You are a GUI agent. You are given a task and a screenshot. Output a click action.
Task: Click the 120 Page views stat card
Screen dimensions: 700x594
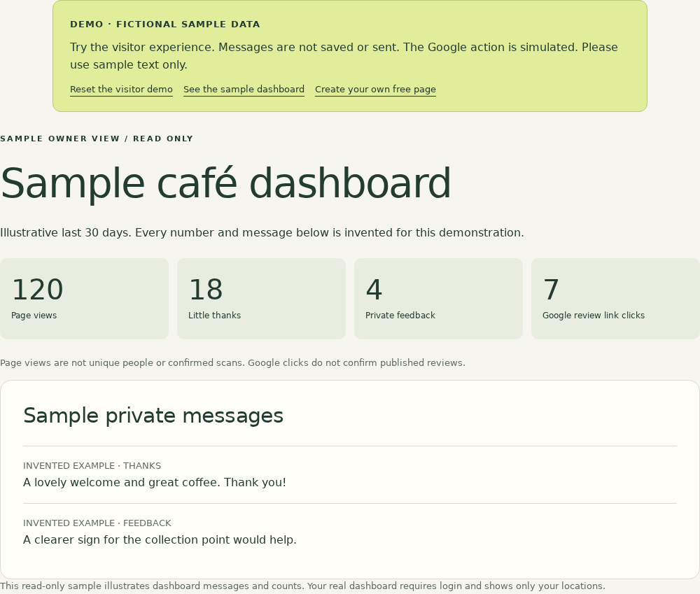point(85,299)
